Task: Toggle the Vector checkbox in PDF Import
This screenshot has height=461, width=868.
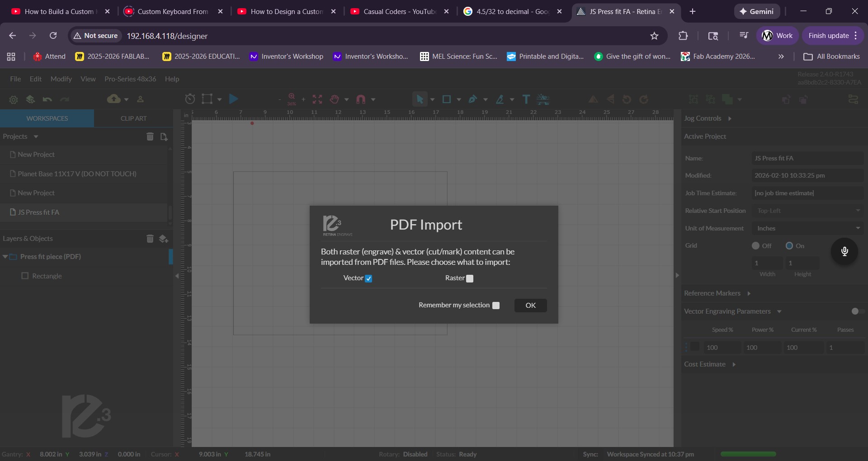Action: coord(369,278)
